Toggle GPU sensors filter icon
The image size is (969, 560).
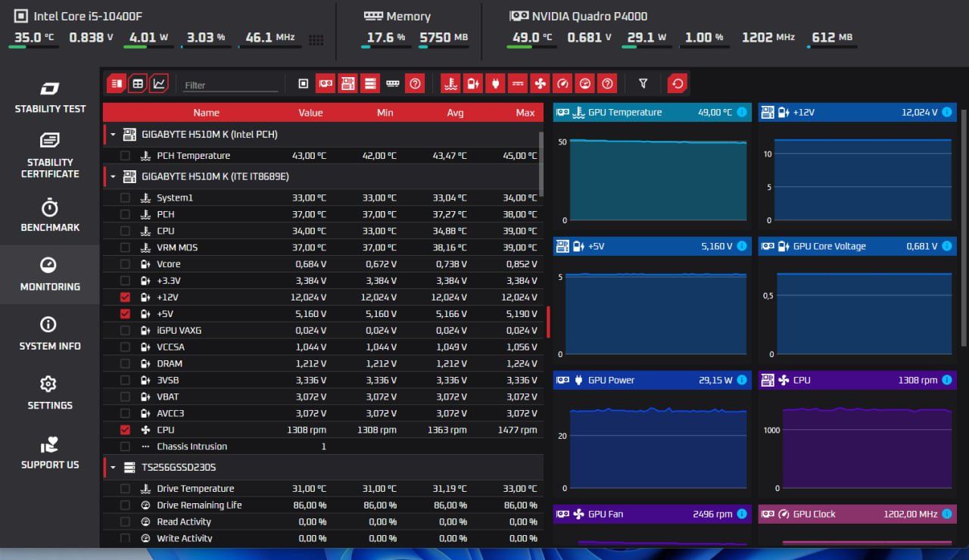coord(326,83)
